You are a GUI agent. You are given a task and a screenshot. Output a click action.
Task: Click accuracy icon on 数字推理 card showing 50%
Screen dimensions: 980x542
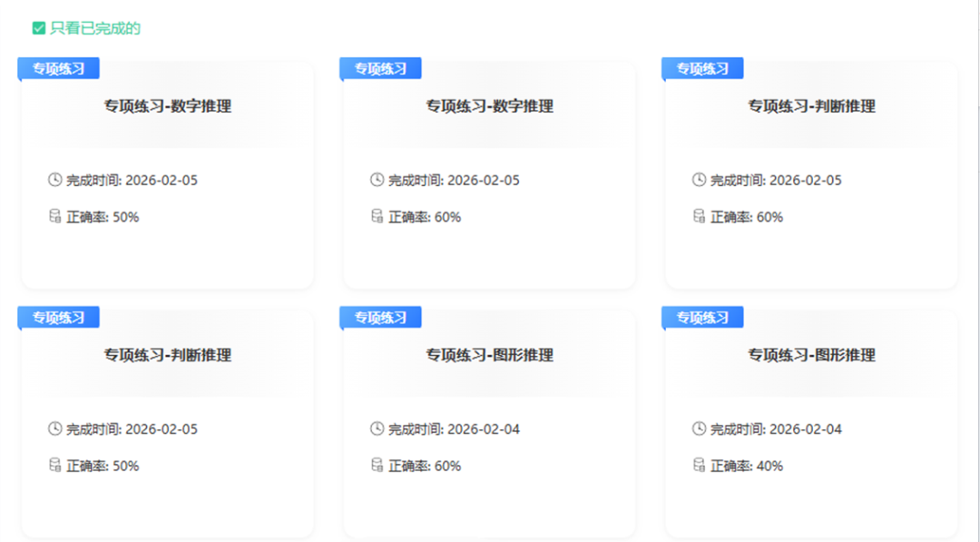click(x=54, y=216)
